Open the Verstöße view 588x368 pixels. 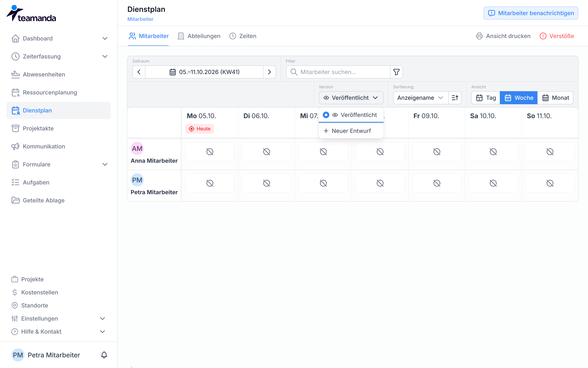pyautogui.click(x=557, y=36)
